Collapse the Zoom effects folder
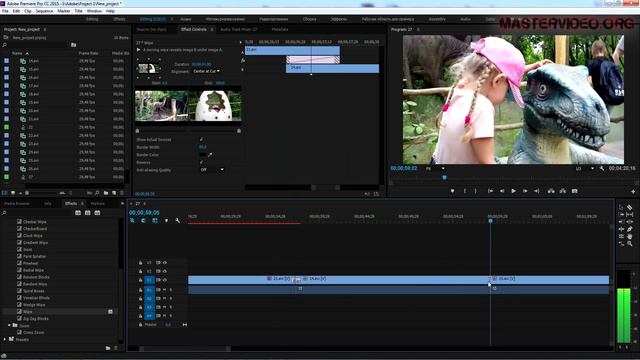The width and height of the screenshot is (640, 360). 9,325
